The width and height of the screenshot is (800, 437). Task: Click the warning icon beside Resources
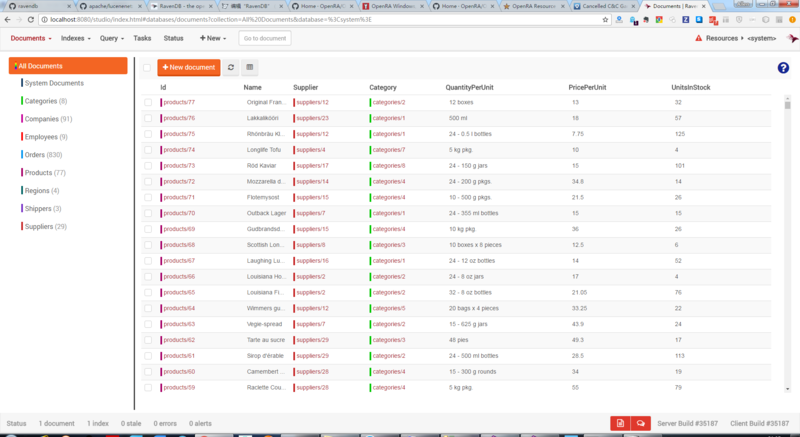coord(697,38)
